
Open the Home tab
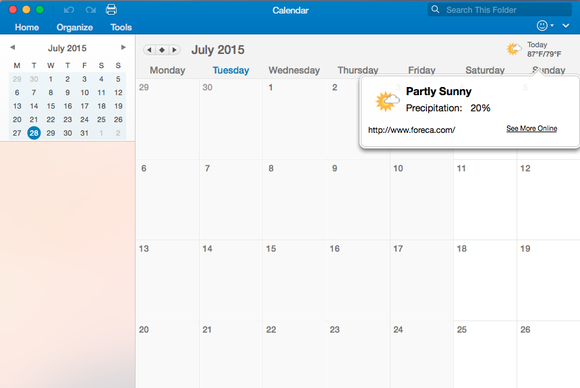pyautogui.click(x=27, y=27)
